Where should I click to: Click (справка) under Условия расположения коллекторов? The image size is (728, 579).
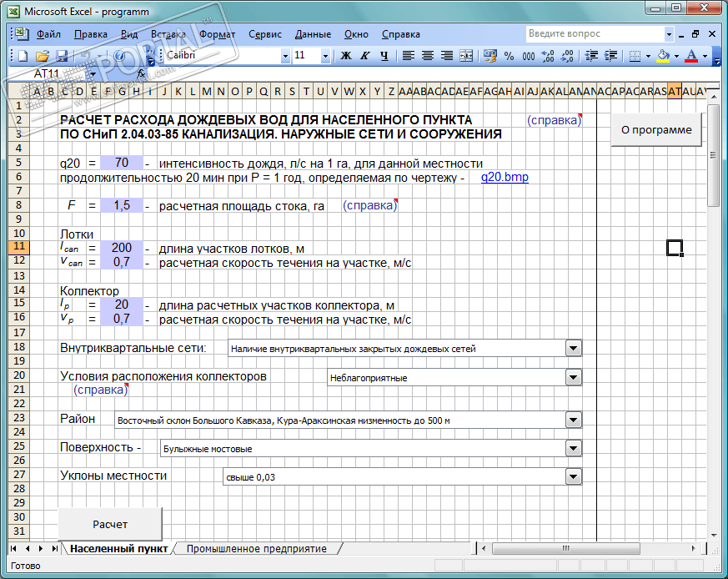coord(100,390)
